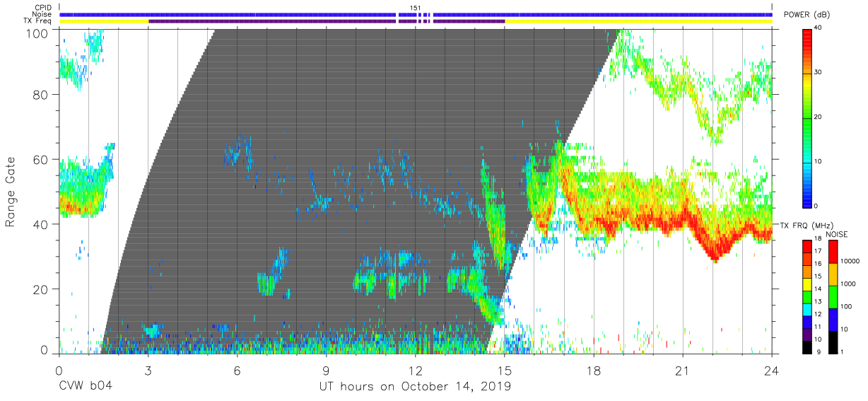Select the TX FRQ (MHz) legend title
This screenshot has width=868, height=401.
(805, 225)
